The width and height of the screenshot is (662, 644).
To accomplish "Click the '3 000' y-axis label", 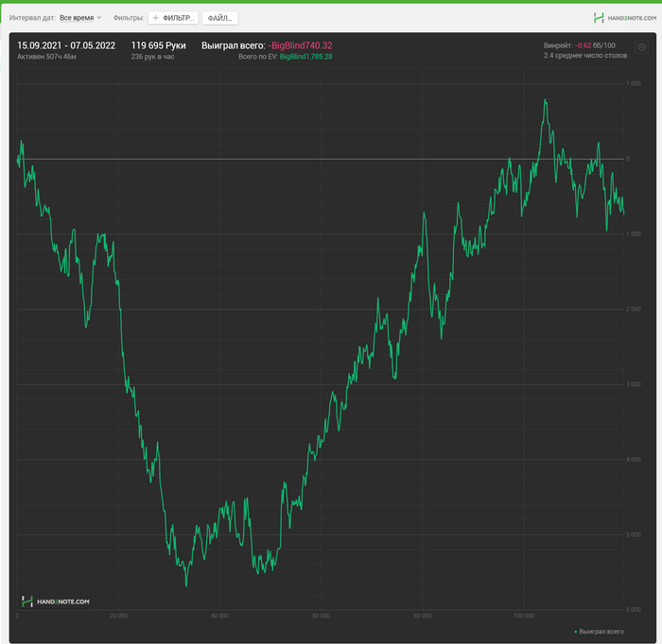I will 634,384.
